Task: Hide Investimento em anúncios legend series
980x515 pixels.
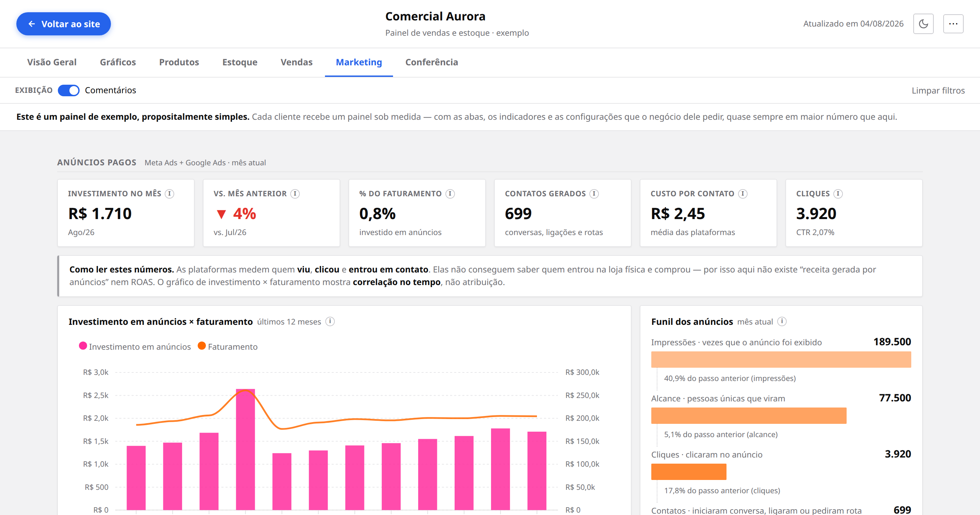Action: click(x=135, y=347)
